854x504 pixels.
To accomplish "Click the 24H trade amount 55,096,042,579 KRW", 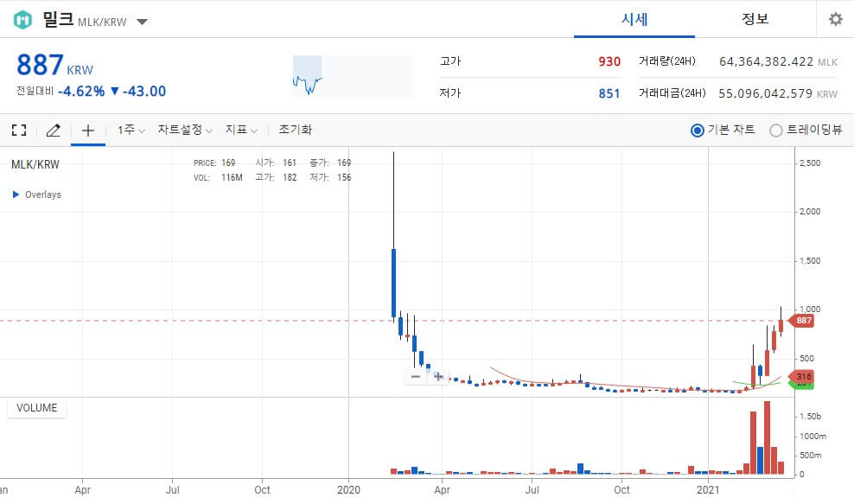I will pos(778,93).
